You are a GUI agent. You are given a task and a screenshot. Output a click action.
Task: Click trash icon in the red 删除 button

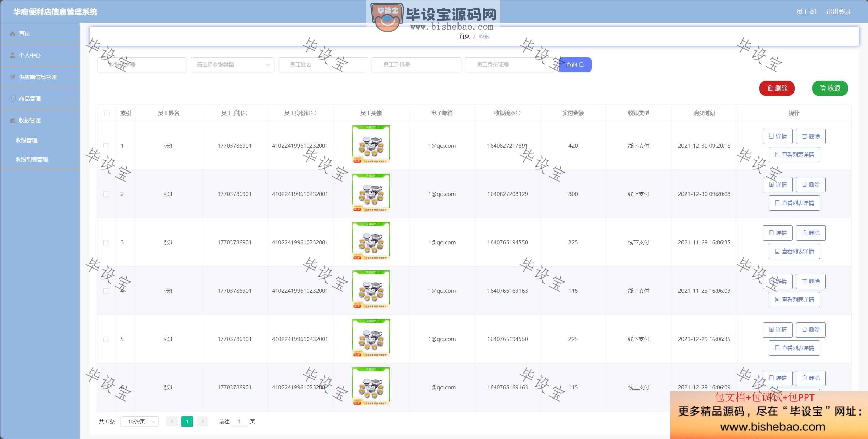pos(770,88)
